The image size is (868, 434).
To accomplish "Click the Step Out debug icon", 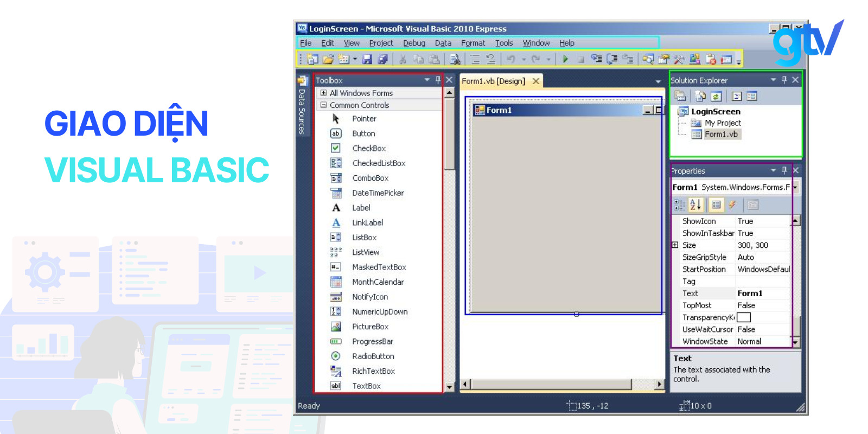I will click(628, 59).
